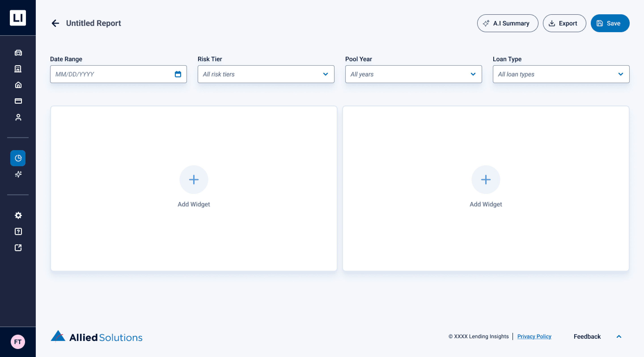Open the person icon in sidebar
Viewport: 644px width, 357px height.
(x=18, y=117)
